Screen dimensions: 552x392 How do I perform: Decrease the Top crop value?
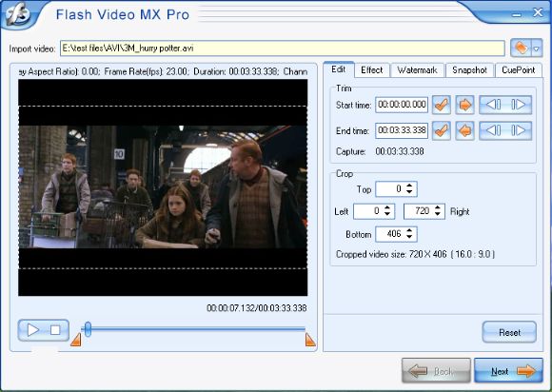pos(409,192)
